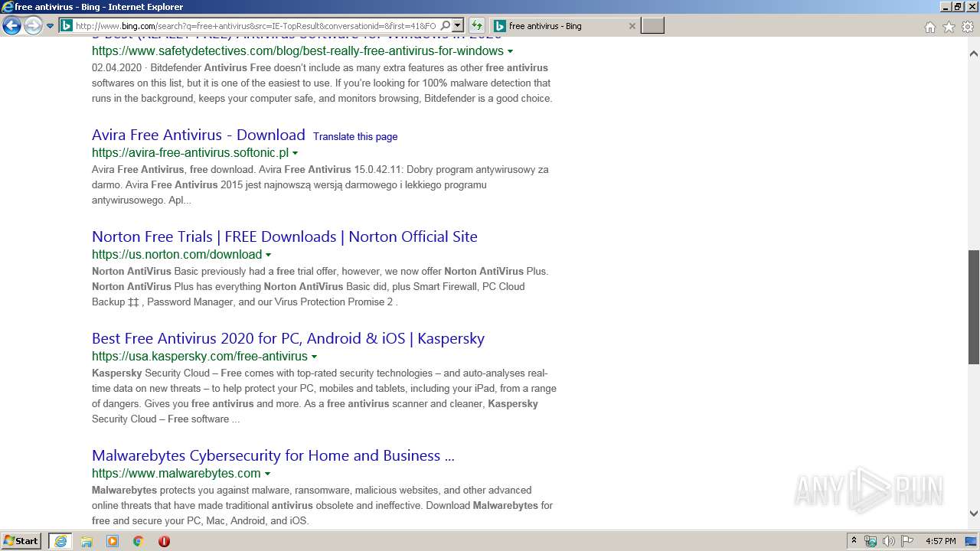
Task: Click the page scrollbar up arrow
Action: (974, 54)
